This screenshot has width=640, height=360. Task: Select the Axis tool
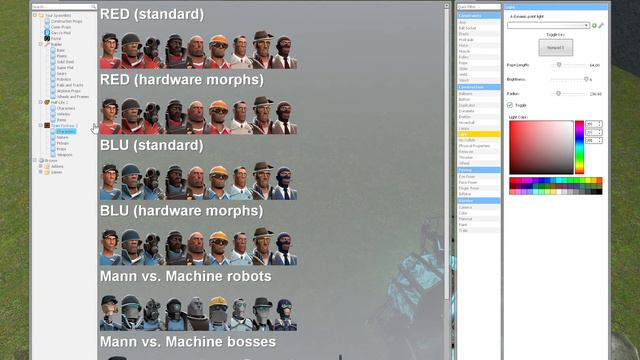pyautogui.click(x=479, y=22)
